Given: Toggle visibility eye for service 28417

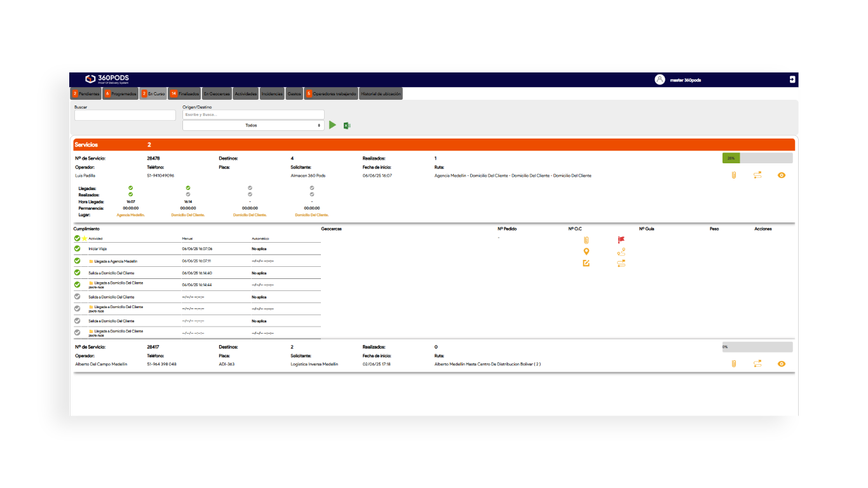Looking at the screenshot, I should pyautogui.click(x=782, y=364).
